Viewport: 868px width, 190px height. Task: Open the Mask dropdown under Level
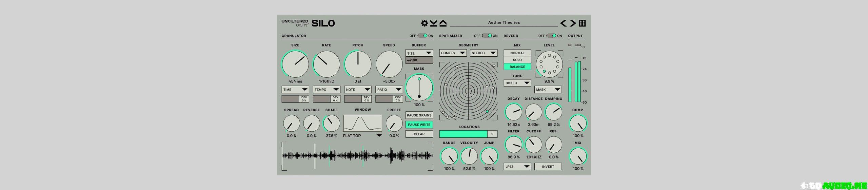(548, 90)
